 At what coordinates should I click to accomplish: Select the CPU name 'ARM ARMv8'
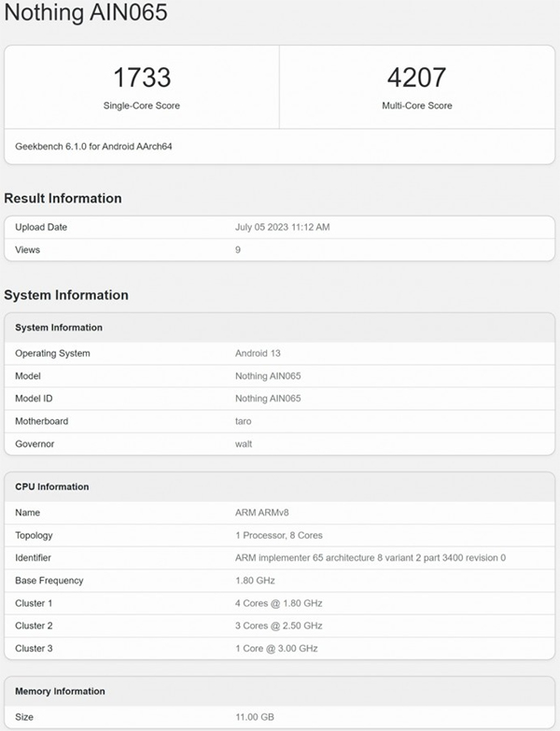262,513
